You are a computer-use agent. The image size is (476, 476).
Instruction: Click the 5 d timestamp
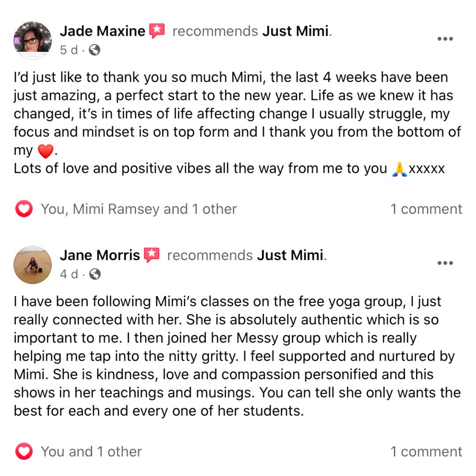pyautogui.click(x=69, y=50)
